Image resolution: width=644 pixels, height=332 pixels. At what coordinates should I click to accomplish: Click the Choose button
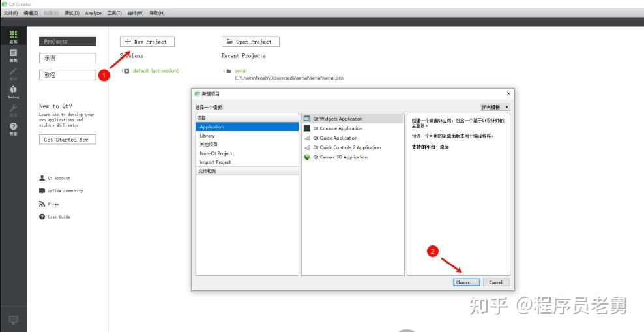click(x=466, y=282)
